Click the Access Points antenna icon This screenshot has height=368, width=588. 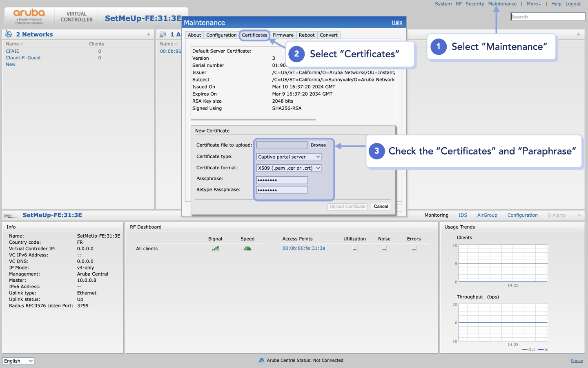[163, 34]
